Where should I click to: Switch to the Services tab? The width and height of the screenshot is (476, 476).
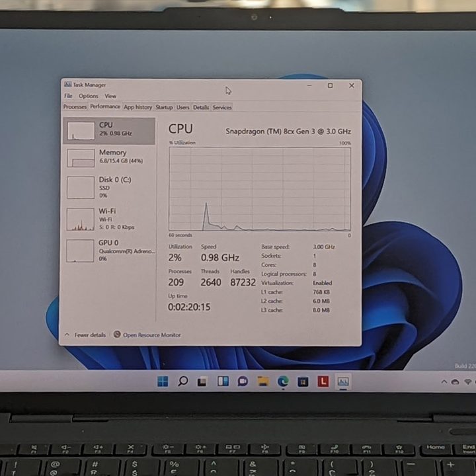(x=222, y=107)
